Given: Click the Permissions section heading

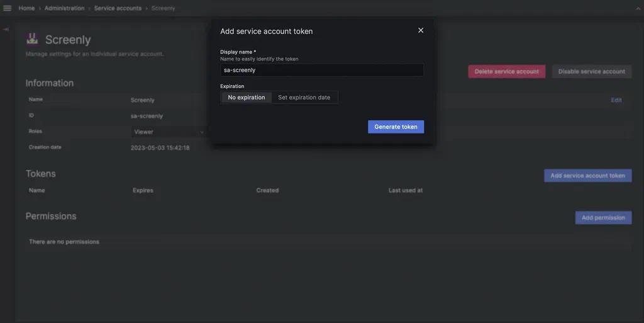Looking at the screenshot, I should pos(51,216).
